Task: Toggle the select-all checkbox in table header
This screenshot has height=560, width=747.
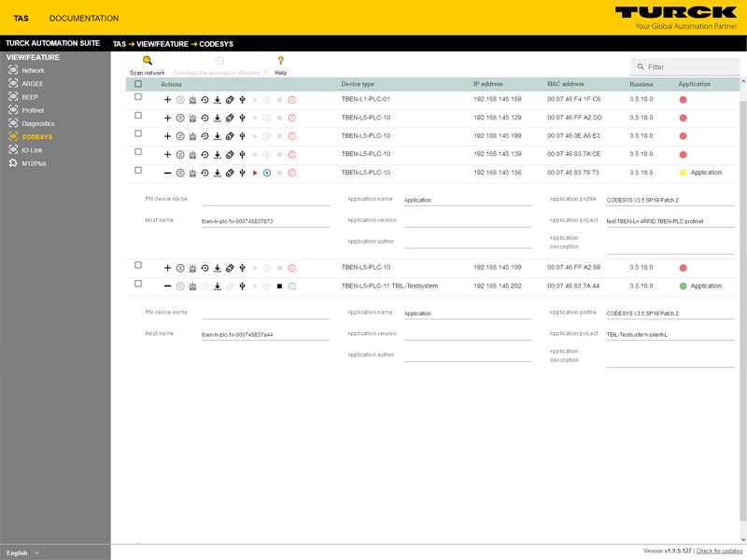Action: pos(138,84)
